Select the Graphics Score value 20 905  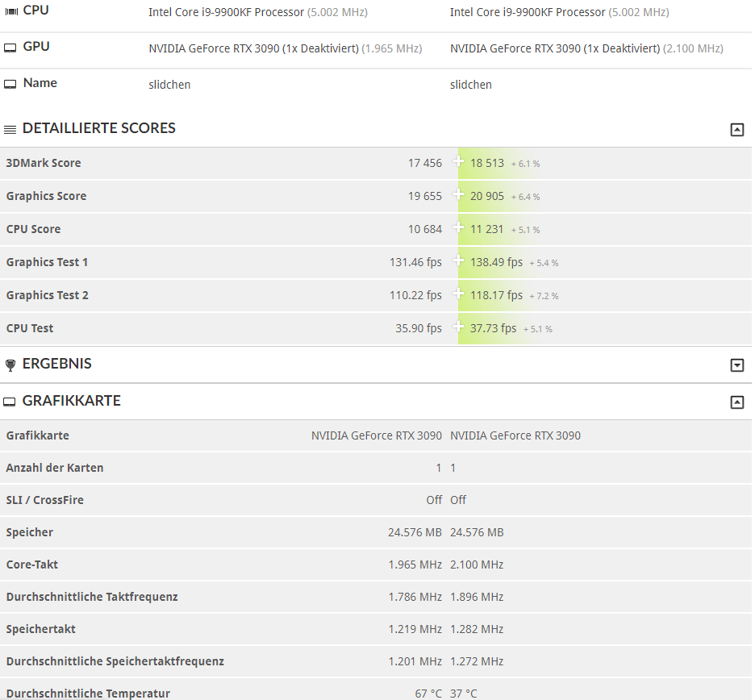487,197
